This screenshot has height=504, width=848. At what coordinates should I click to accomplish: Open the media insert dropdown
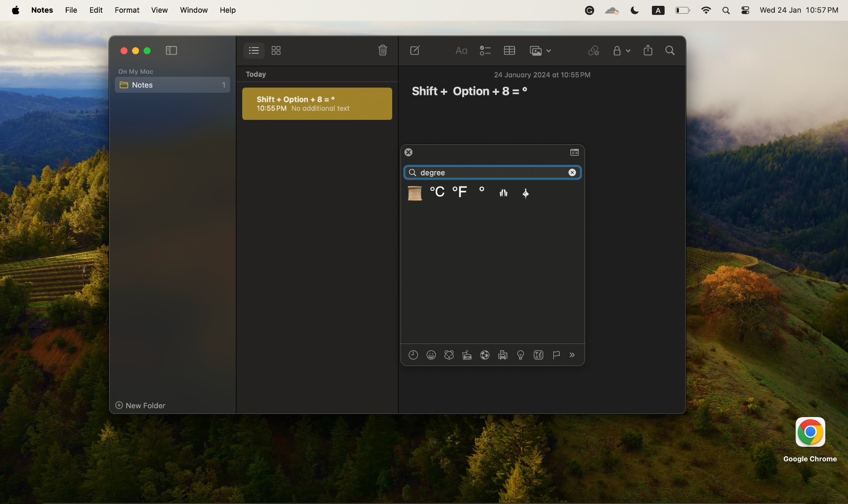(541, 50)
